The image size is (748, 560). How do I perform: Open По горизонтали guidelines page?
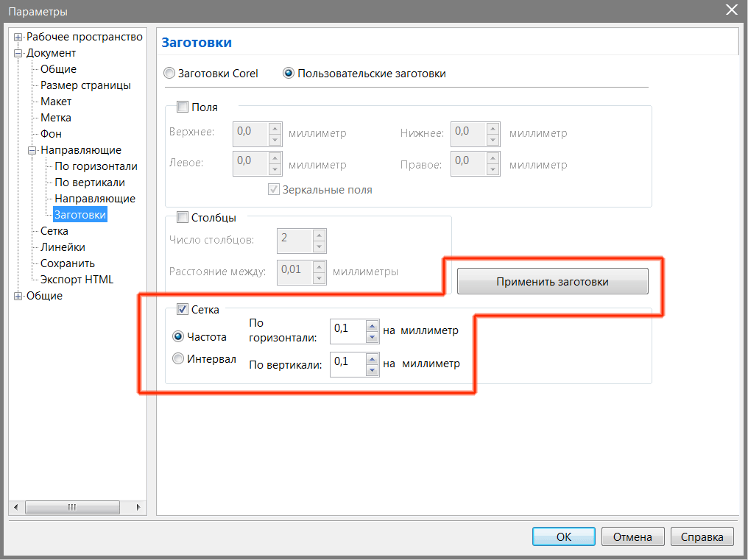[96, 166]
